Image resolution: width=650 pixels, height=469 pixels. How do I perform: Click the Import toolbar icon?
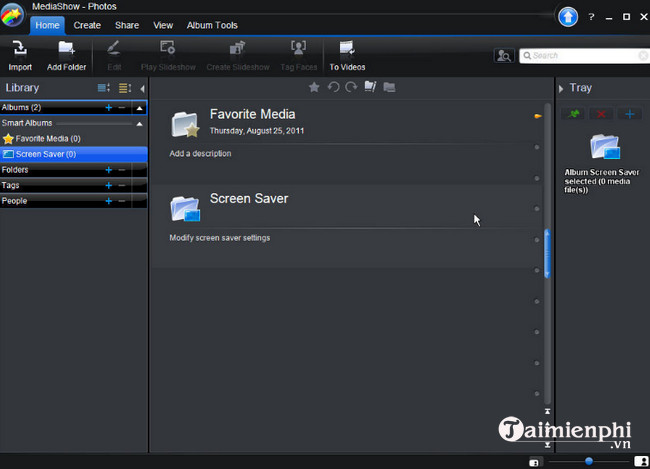[x=20, y=54]
